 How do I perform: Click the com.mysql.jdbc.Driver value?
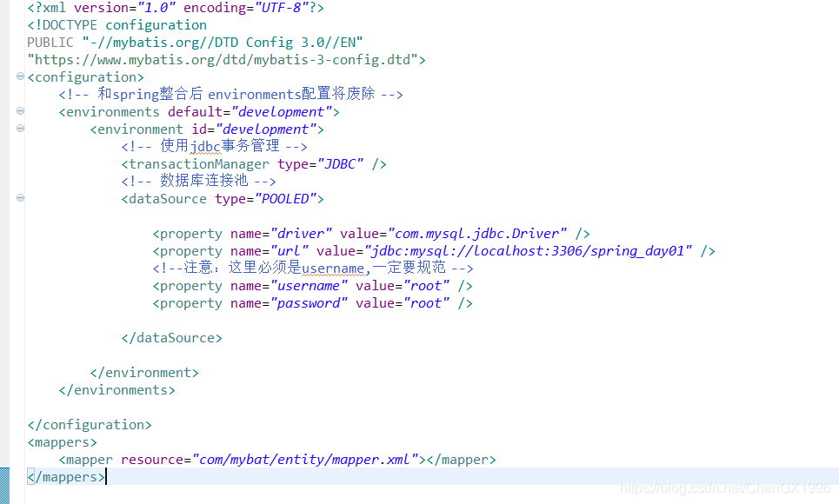[476, 233]
